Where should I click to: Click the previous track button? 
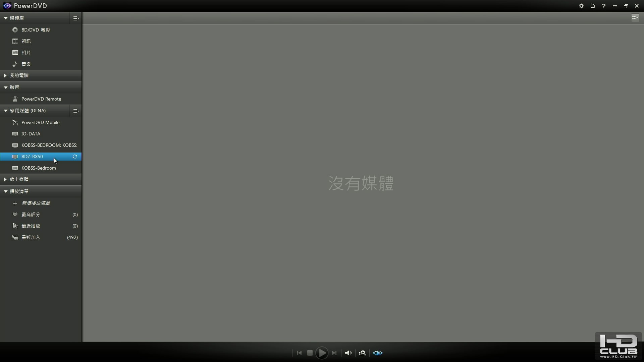[299, 353]
